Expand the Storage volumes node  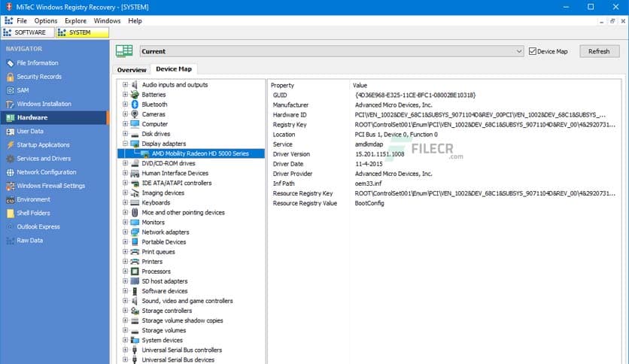point(125,330)
